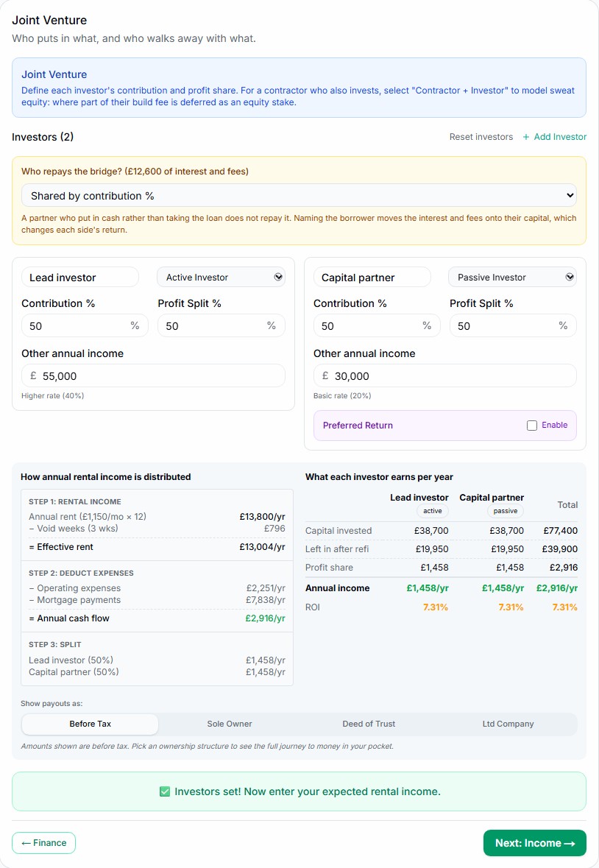Open the Passive Investor role dropdown
The width and height of the screenshot is (599, 868).
(512, 278)
